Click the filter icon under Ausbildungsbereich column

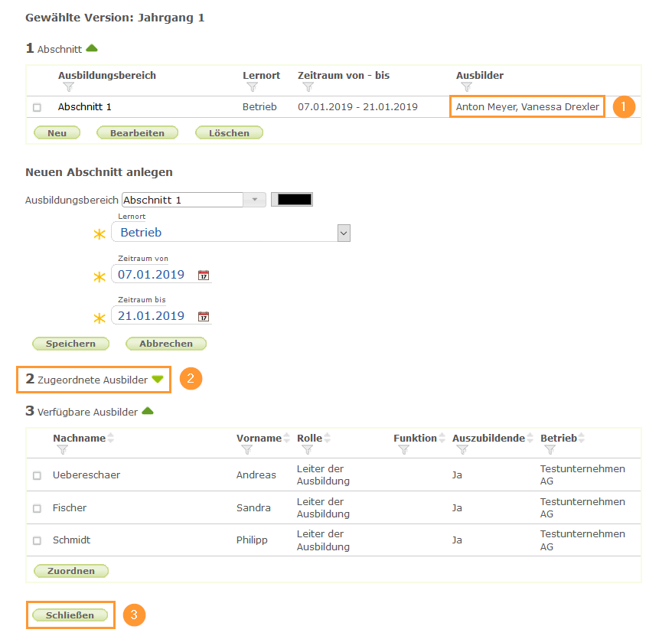(x=68, y=87)
